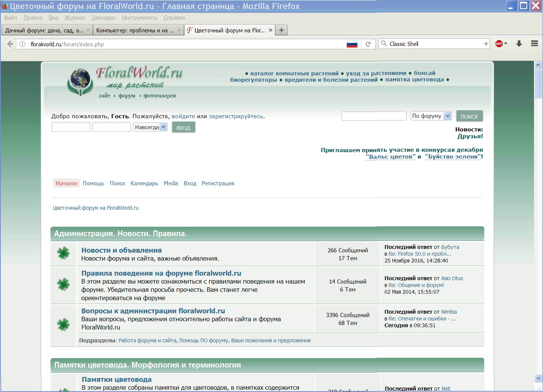This screenshot has width=543, height=392.
Task: Open the Закладки menu
Action: (x=103, y=18)
